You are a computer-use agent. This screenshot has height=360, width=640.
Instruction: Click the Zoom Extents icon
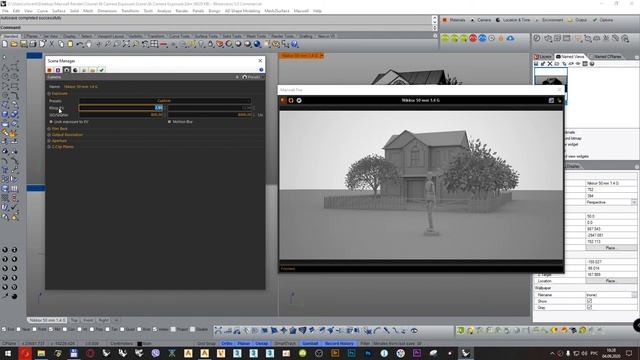pyautogui.click(x=127, y=44)
